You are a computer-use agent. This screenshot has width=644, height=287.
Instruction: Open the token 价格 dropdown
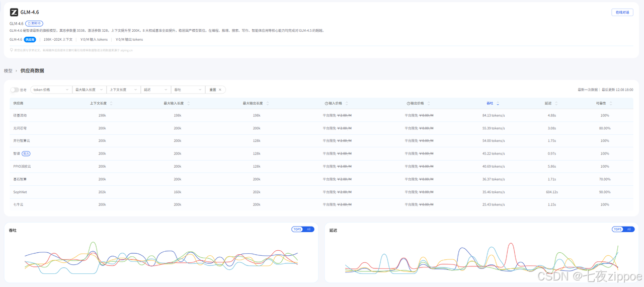51,90
